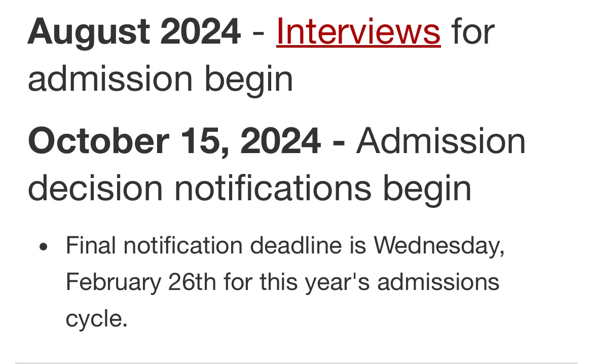The height and width of the screenshot is (364, 593).
Task: Click the word decision under October heading
Action: tap(95, 188)
